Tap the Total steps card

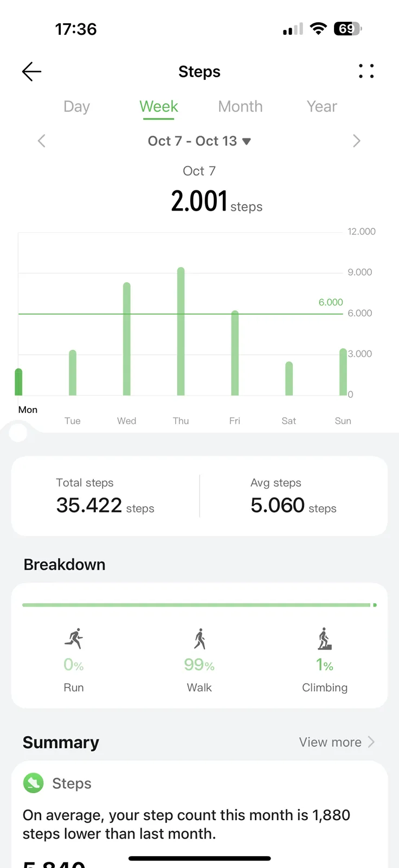pyautogui.click(x=105, y=496)
